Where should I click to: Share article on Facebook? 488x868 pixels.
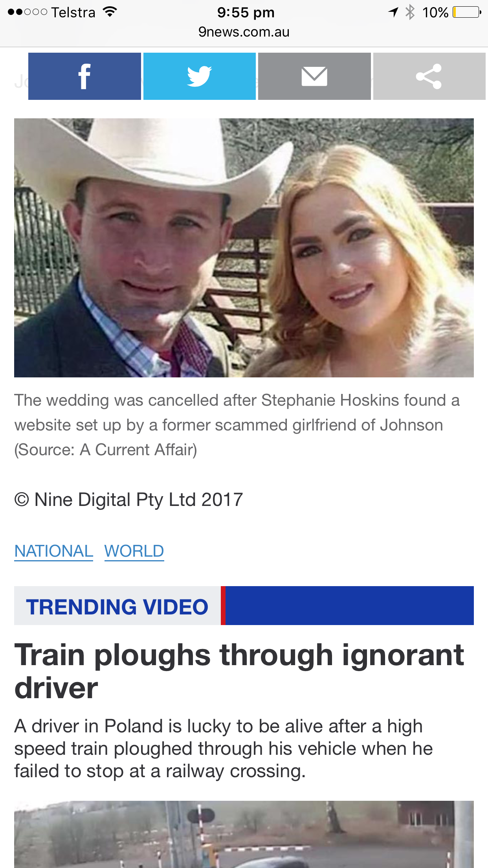(84, 76)
